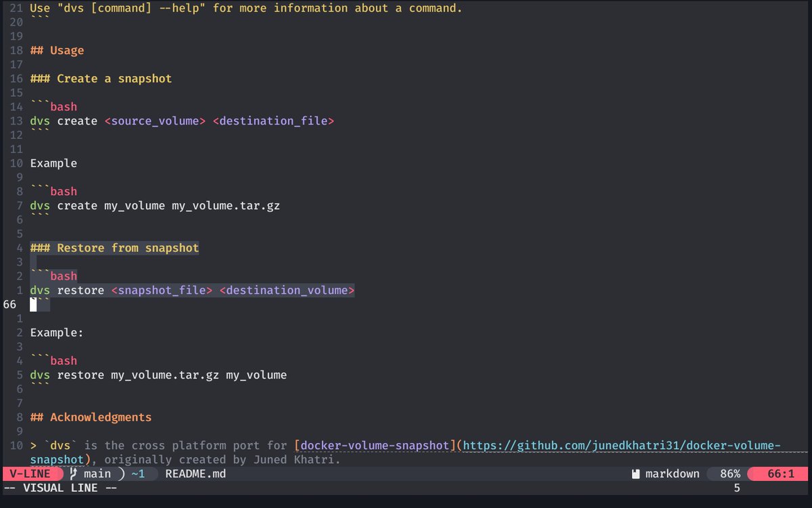Click the ## Usage heading
The height and width of the screenshot is (508, 812).
point(57,50)
